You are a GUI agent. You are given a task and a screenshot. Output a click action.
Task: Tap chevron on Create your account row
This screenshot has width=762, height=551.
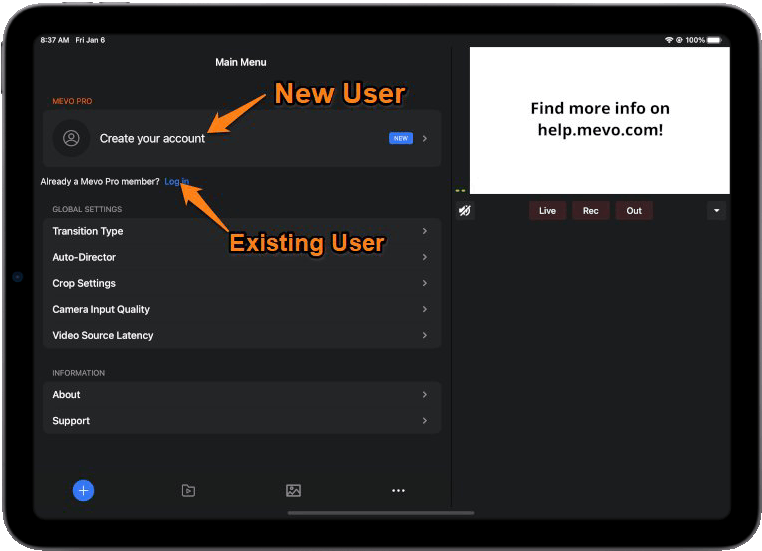point(425,138)
